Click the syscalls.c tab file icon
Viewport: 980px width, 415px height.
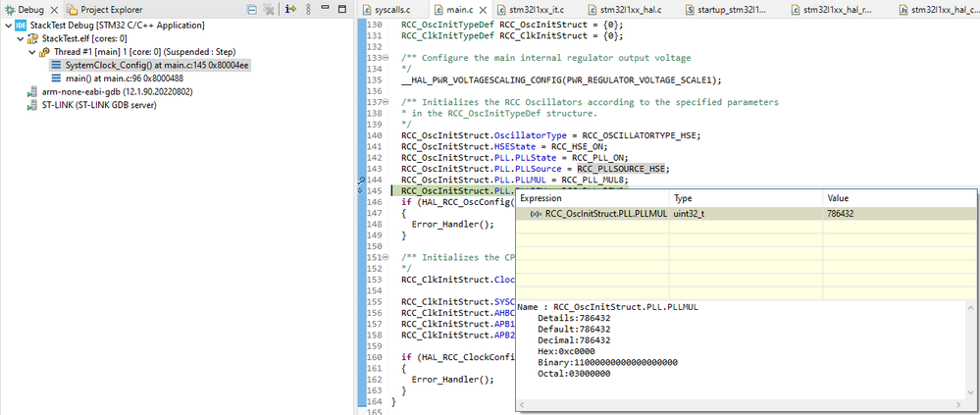(x=367, y=10)
